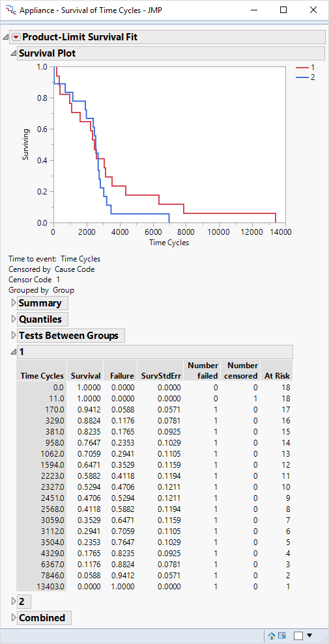Click the Time Cycles x-axis label

[169, 243]
